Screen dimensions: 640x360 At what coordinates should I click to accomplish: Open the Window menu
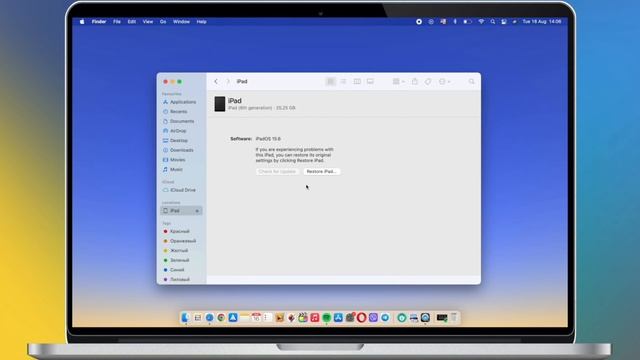tap(181, 22)
